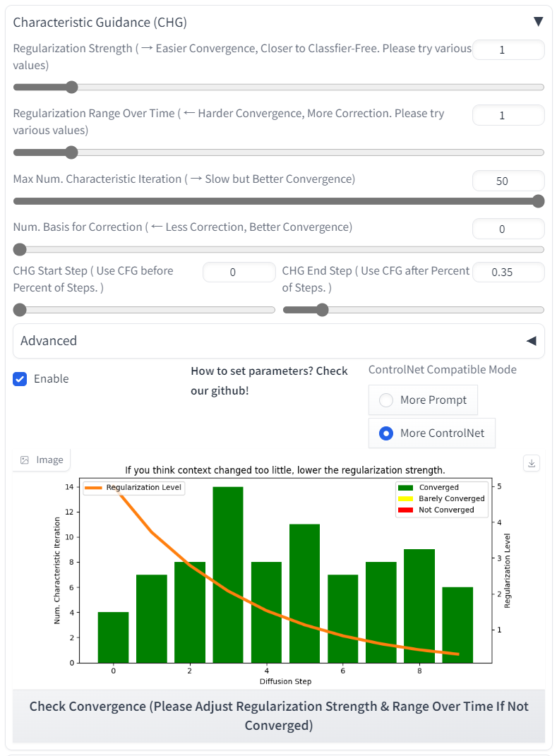Click the CHG End Step slider handle
This screenshot has width=557, height=756.
pos(322,310)
